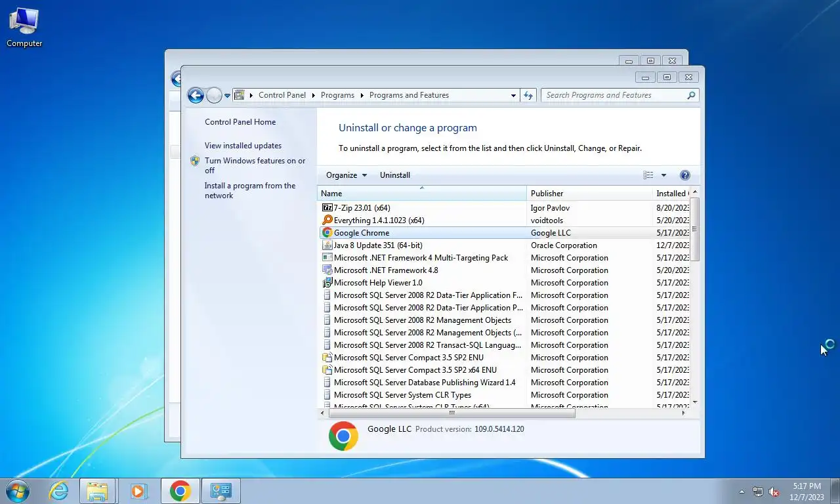Click the Google Chrome icon in program list
The height and width of the screenshot is (504, 840).
327,233
